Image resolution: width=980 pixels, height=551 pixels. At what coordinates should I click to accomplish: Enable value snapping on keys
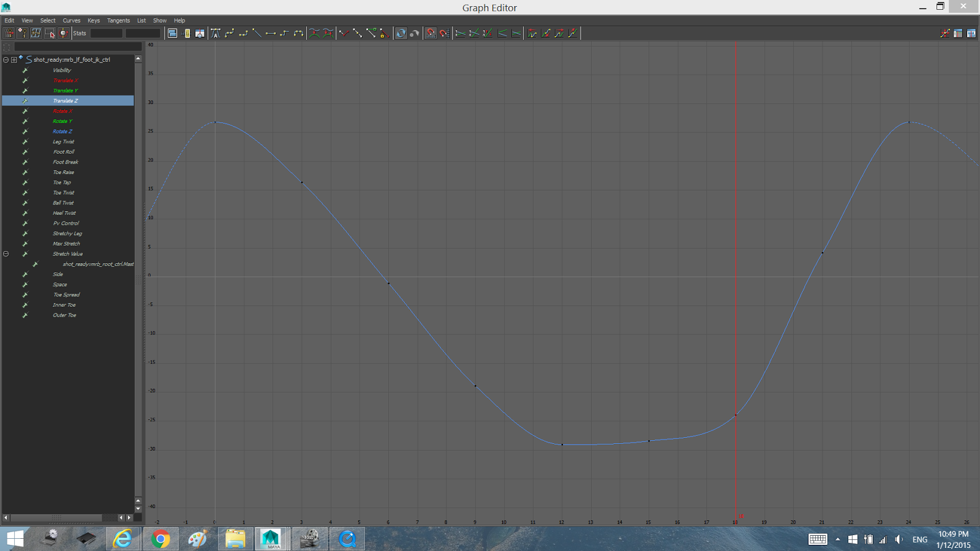point(444,33)
